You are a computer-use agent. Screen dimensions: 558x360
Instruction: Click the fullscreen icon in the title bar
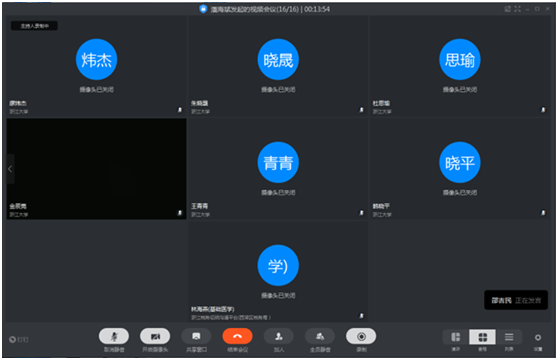click(517, 9)
